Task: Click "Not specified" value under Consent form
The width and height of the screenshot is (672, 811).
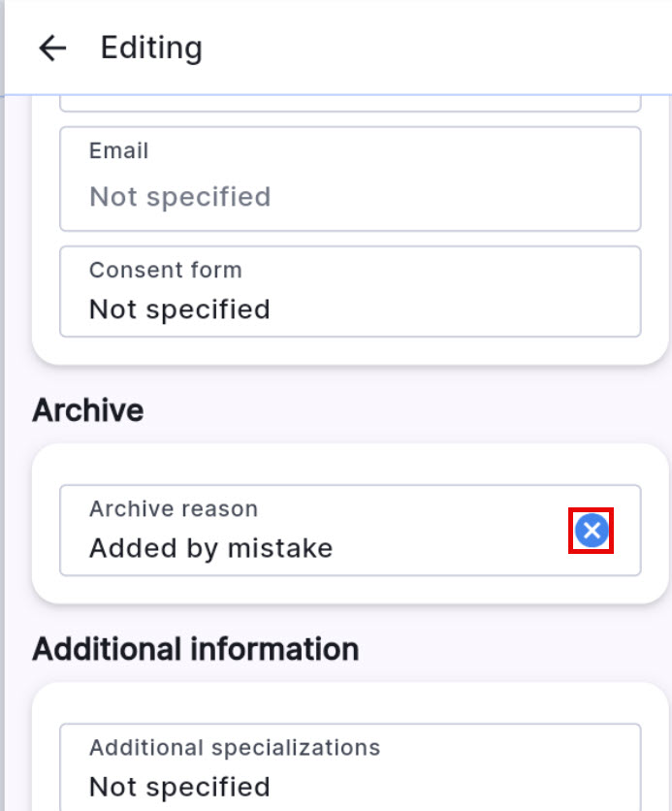Action: click(179, 309)
